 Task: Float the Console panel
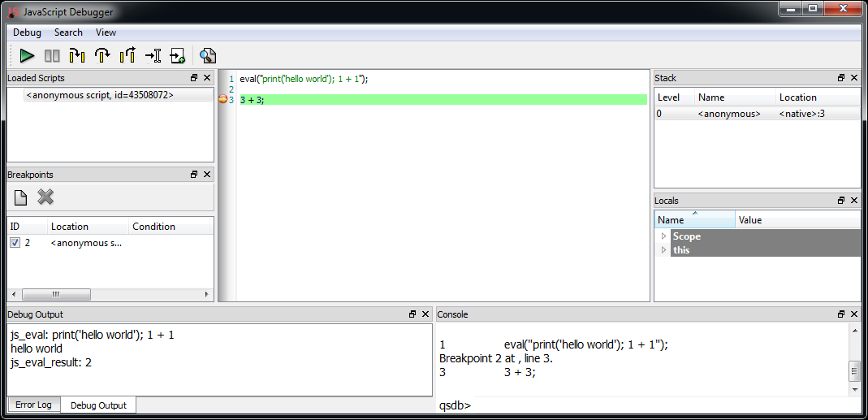[x=841, y=314]
